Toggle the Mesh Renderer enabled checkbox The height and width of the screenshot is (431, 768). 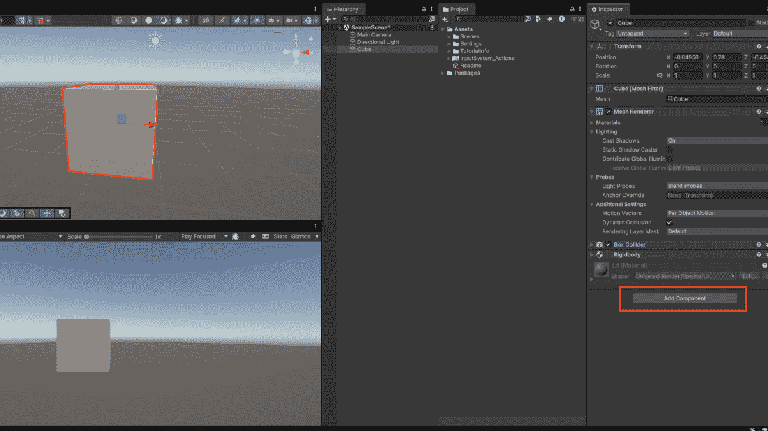pos(609,112)
